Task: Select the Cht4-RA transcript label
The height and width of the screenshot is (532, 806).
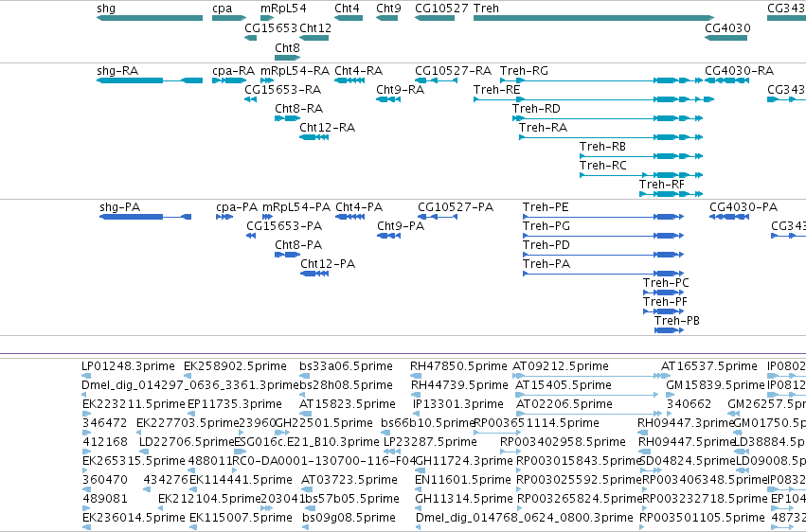Action: click(x=359, y=70)
